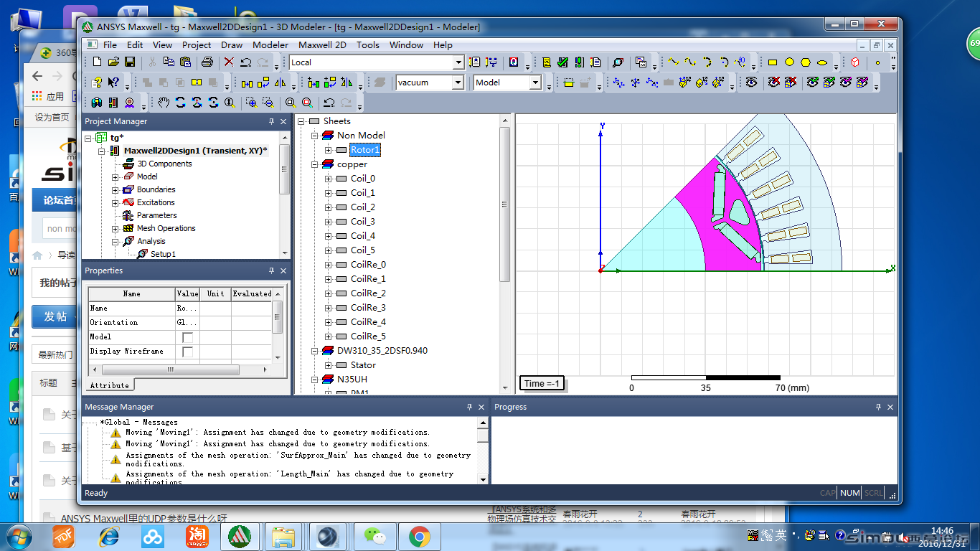Select the Draw Regular Polygon tool

coord(806,62)
